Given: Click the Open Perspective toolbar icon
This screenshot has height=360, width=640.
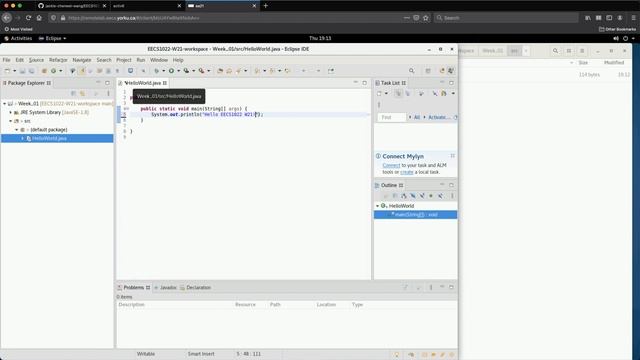Looking at the screenshot, I should pos(428,71).
